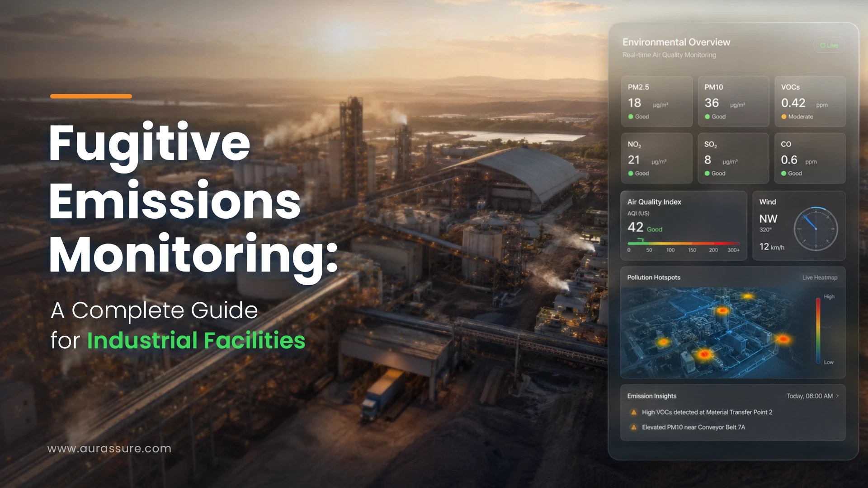Click the Environmental Overview title
868x488 pixels.
point(676,42)
